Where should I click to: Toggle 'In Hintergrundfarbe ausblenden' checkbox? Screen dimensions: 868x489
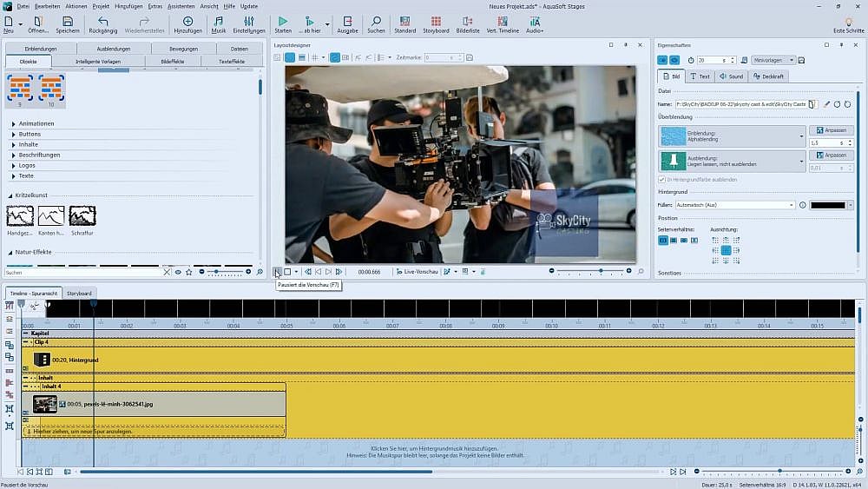click(x=661, y=179)
